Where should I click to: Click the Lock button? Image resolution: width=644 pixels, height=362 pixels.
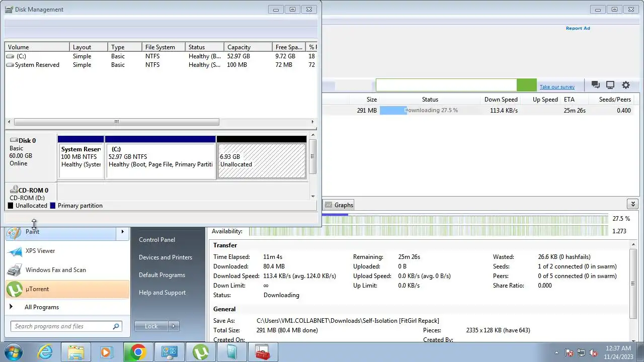tap(151, 326)
